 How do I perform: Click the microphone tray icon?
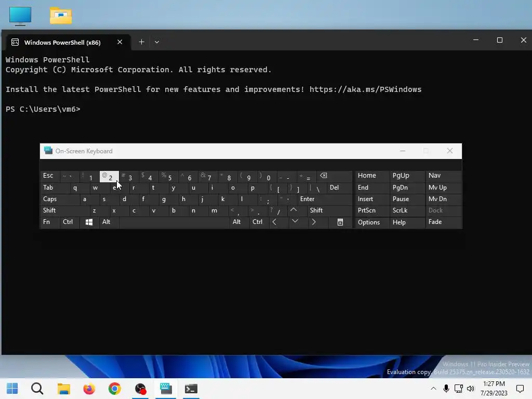tap(446, 389)
